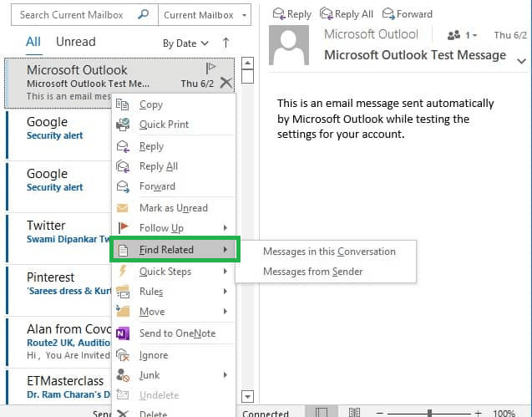The height and width of the screenshot is (417, 532).
Task: Open the Pinterest email
Action: (58, 291)
